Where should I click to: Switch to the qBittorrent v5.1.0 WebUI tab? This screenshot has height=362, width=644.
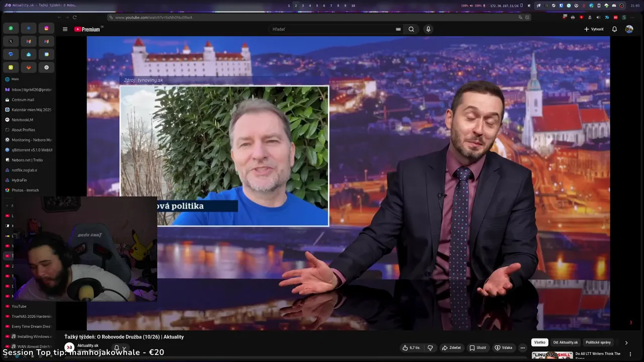[28, 150]
